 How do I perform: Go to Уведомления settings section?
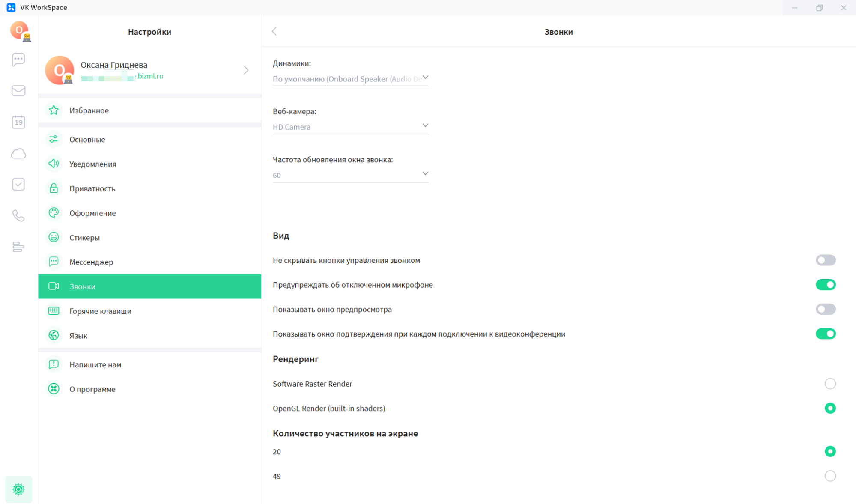coord(93,164)
